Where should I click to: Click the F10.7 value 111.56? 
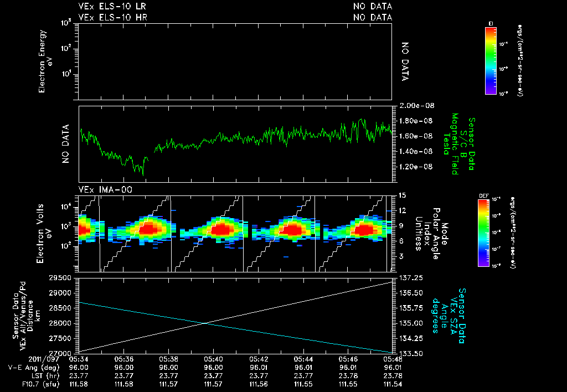click(259, 384)
